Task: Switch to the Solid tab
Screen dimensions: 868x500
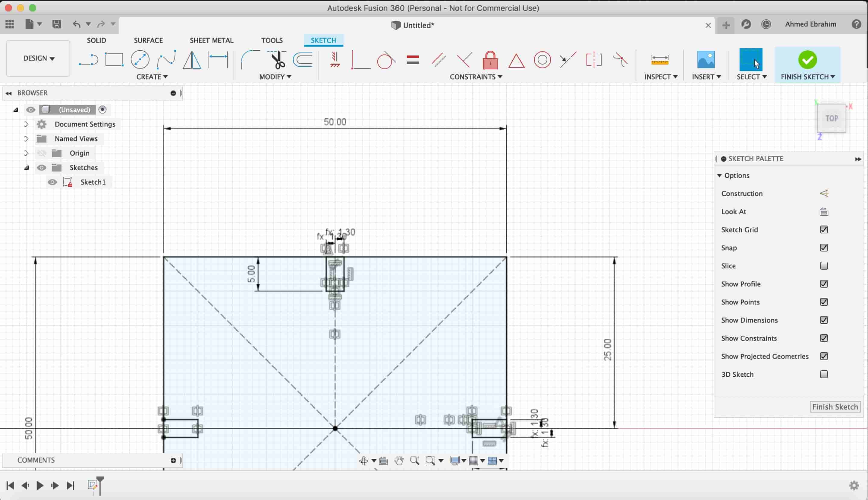Action: click(x=96, y=40)
